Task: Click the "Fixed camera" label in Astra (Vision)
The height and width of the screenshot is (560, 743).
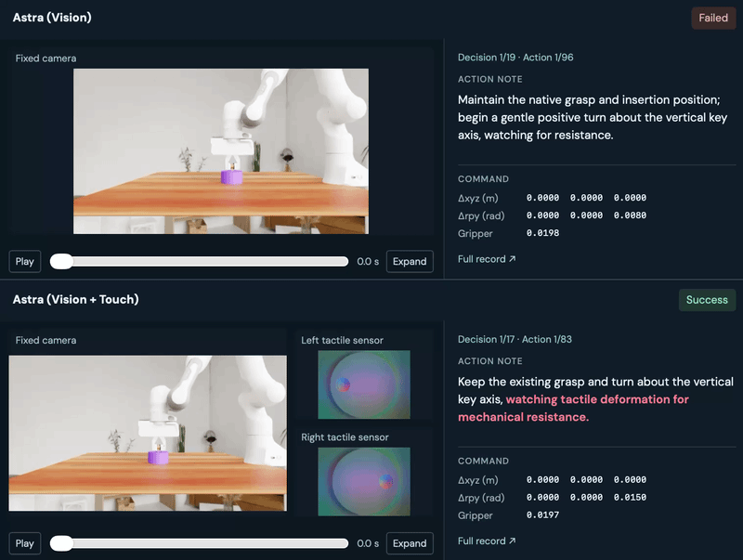Action: (x=46, y=59)
